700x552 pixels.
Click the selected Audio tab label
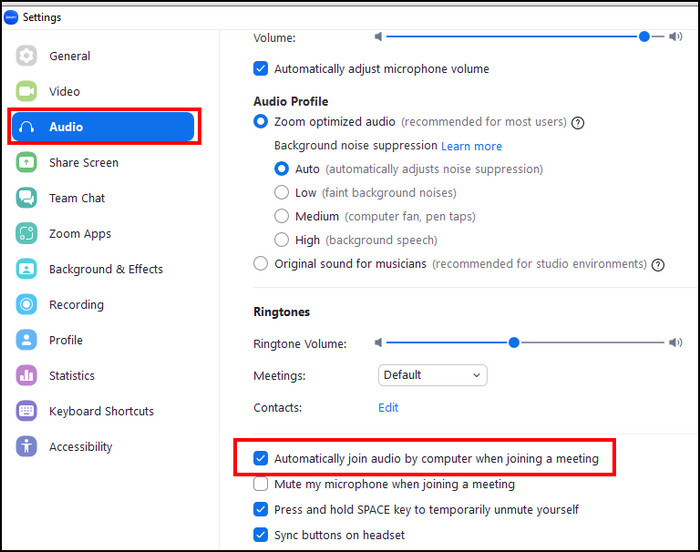(x=66, y=127)
